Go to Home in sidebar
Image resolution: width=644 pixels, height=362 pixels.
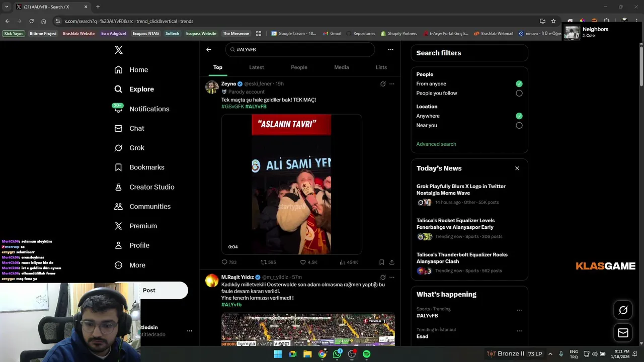[131, 70]
